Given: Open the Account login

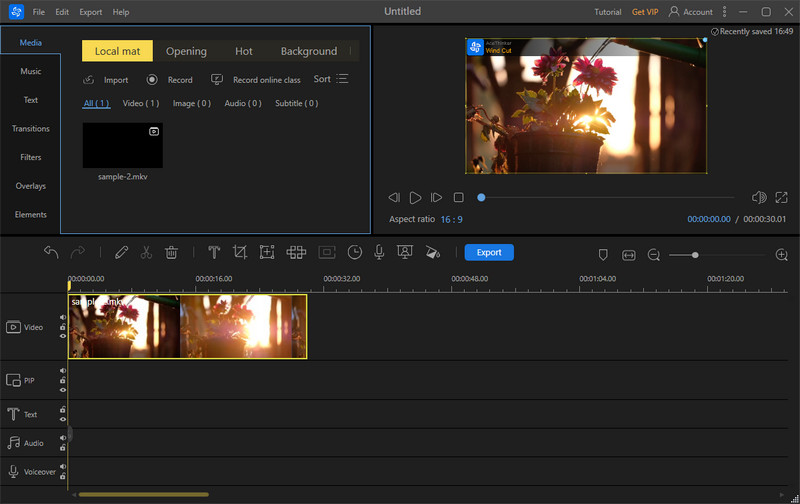Looking at the screenshot, I should [691, 12].
